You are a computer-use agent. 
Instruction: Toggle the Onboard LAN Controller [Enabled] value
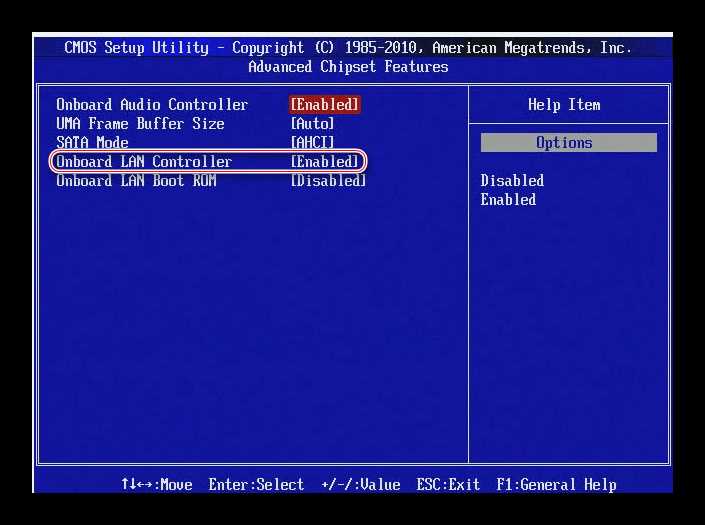coord(325,161)
